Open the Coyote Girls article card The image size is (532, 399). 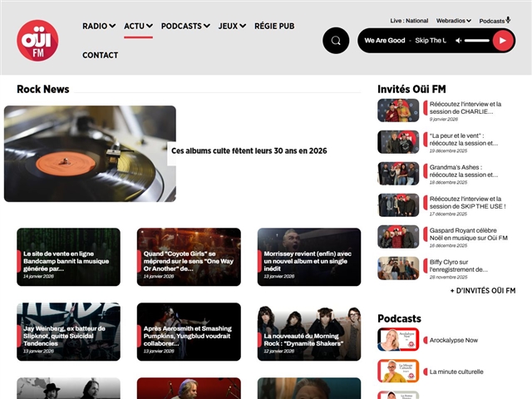click(189, 257)
